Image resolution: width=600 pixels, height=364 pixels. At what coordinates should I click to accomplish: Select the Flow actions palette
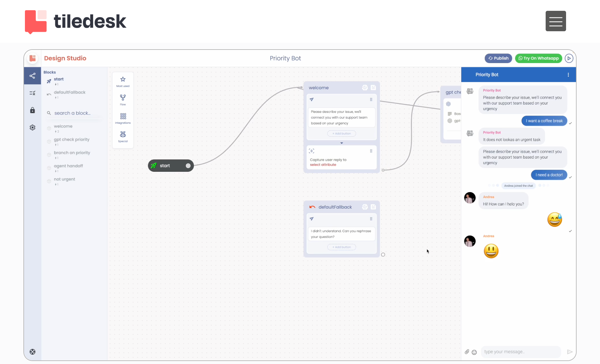pos(123,100)
